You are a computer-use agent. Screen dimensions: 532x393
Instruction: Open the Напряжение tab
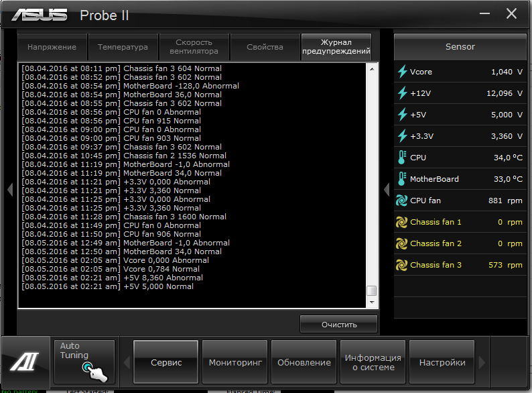tap(52, 47)
